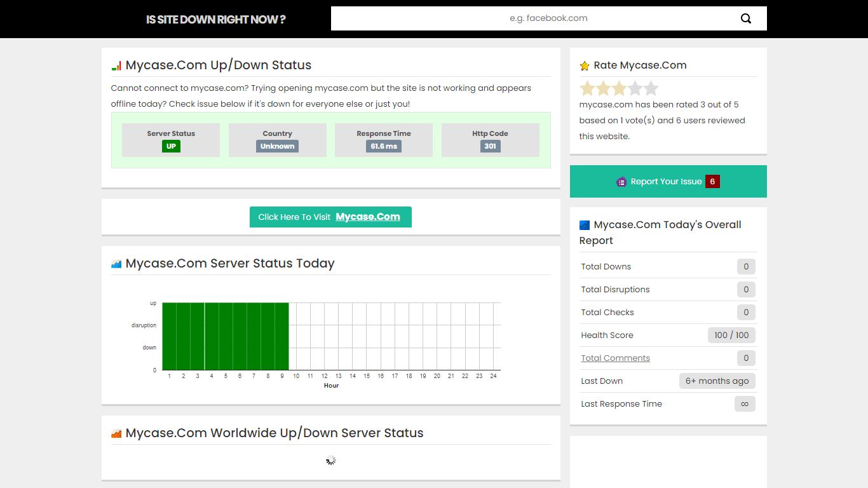868x488 pixels.
Task: Click the Mycase.Com Today's Overall Report heading
Action: tap(660, 233)
